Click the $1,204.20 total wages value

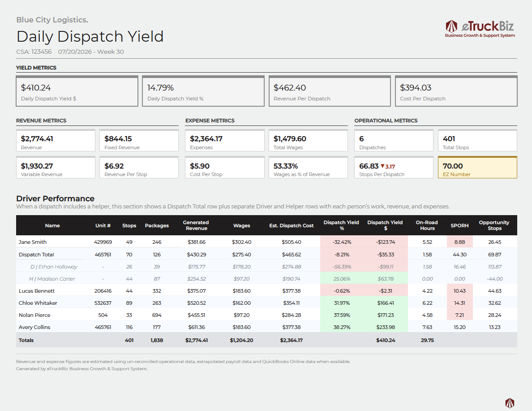[x=241, y=340]
